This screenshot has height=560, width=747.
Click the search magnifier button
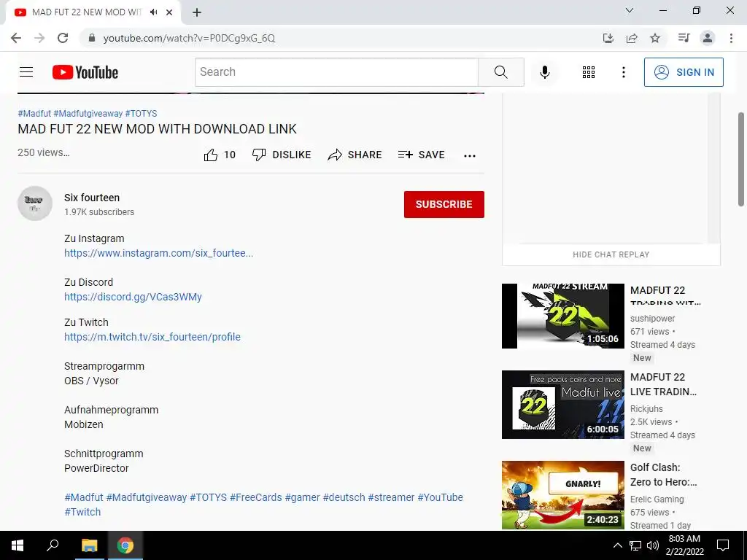pos(500,72)
